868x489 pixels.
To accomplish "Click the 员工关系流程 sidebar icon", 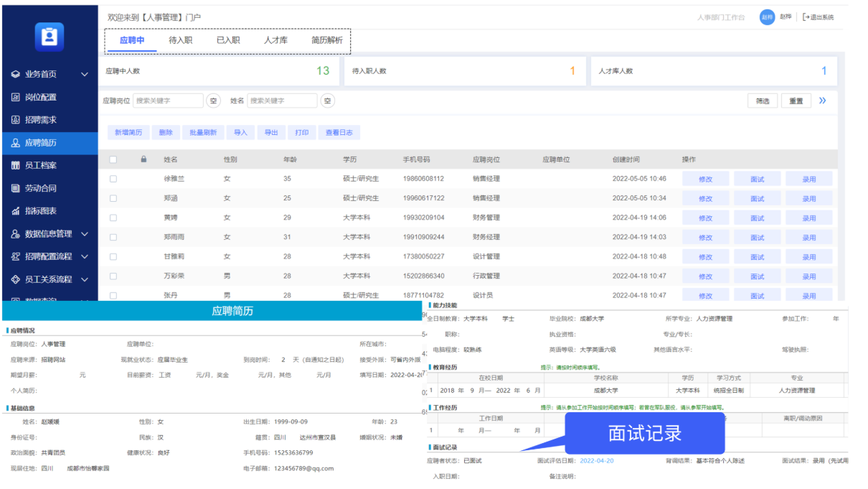I will click(15, 279).
